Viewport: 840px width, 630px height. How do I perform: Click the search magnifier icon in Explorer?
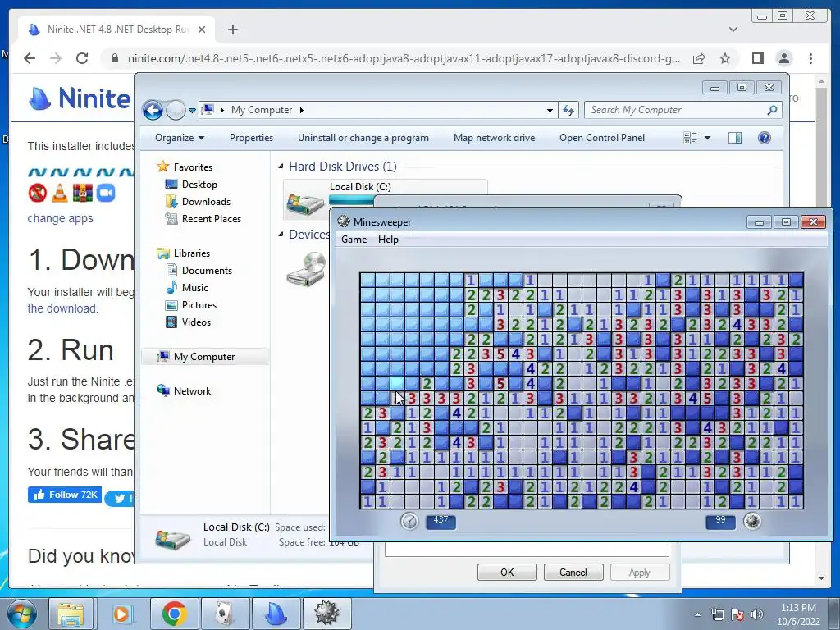(x=772, y=110)
